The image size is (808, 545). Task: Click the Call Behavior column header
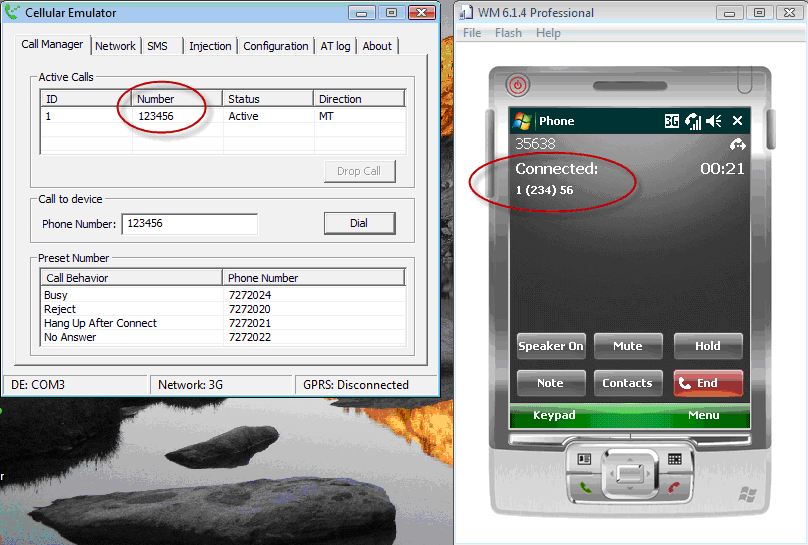(x=131, y=278)
